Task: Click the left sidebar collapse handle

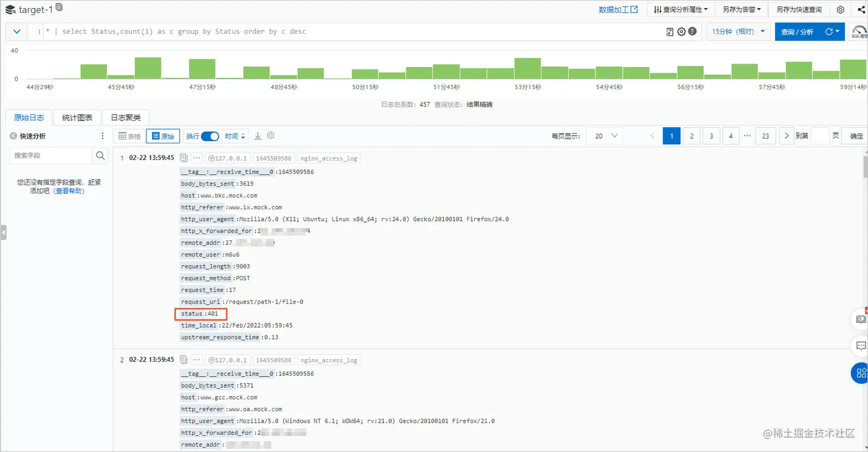Action: pyautogui.click(x=3, y=232)
